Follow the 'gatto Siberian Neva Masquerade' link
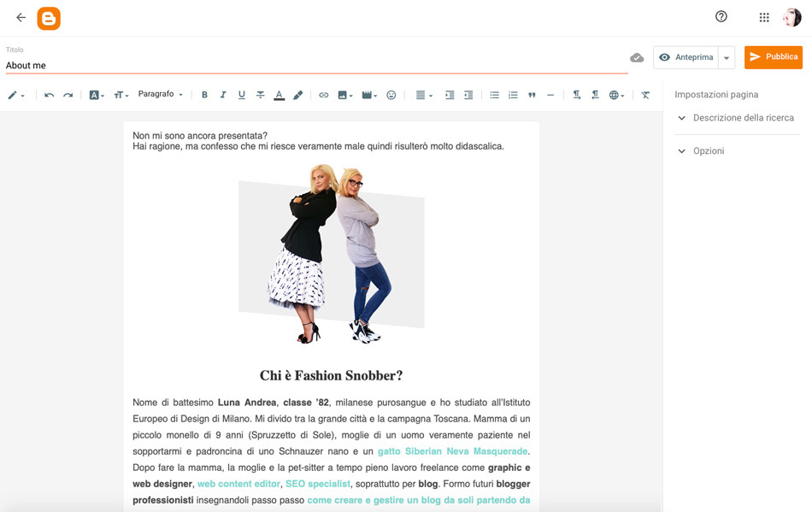This screenshot has width=812, height=512. point(453,451)
